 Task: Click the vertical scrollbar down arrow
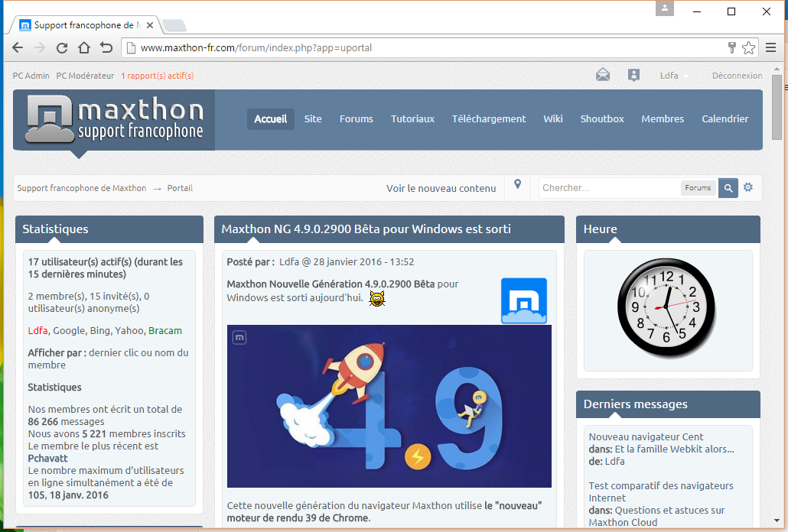coord(777,521)
